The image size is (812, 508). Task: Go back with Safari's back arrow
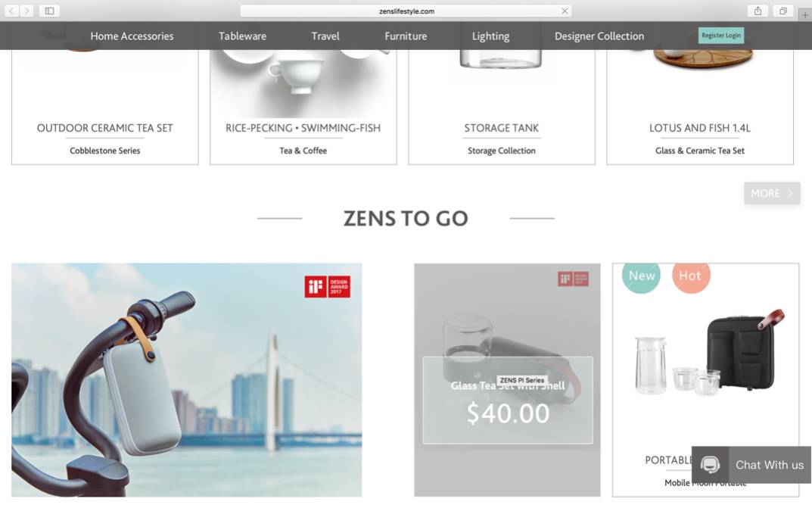11,11
